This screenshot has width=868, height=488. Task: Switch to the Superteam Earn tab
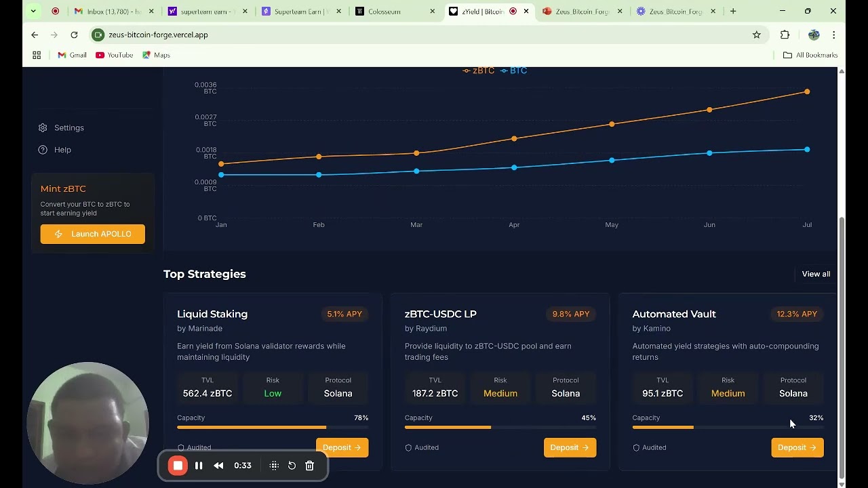point(301,12)
